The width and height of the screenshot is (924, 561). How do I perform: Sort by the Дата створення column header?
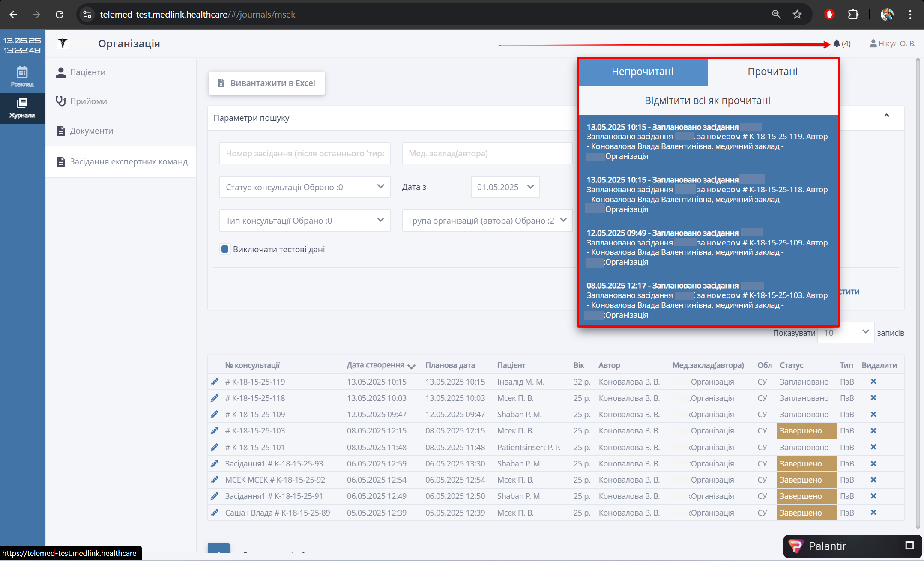coord(375,365)
